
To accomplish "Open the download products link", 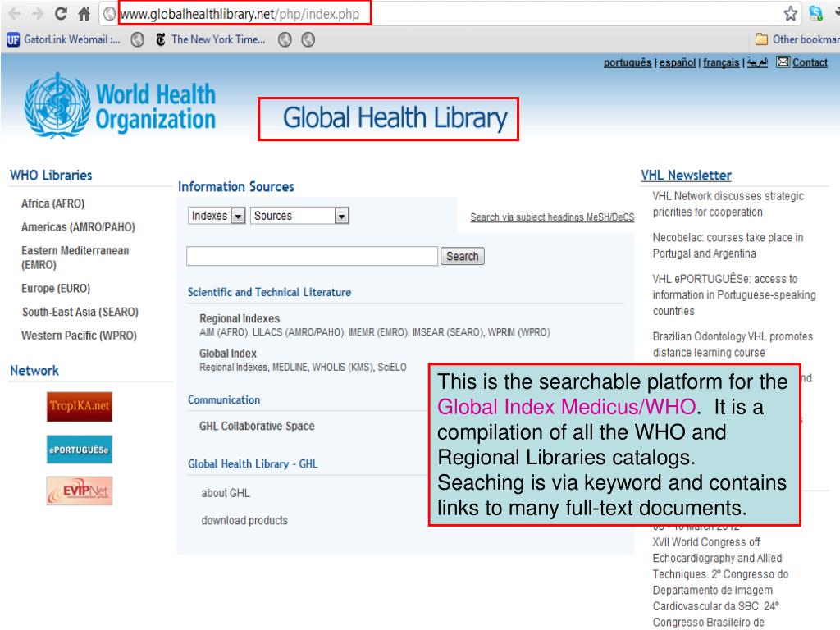I will click(244, 521).
